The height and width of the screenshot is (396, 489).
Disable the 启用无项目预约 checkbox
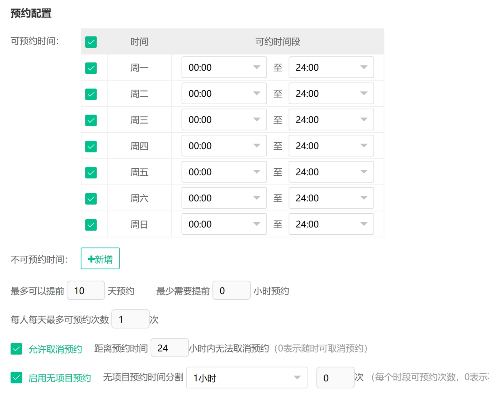click(16, 378)
